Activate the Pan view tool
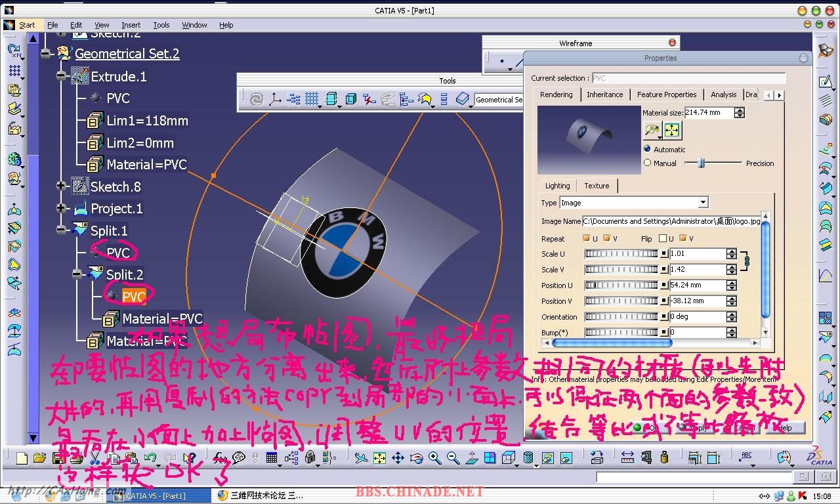Viewport: 840px width, 504px height. click(398, 458)
